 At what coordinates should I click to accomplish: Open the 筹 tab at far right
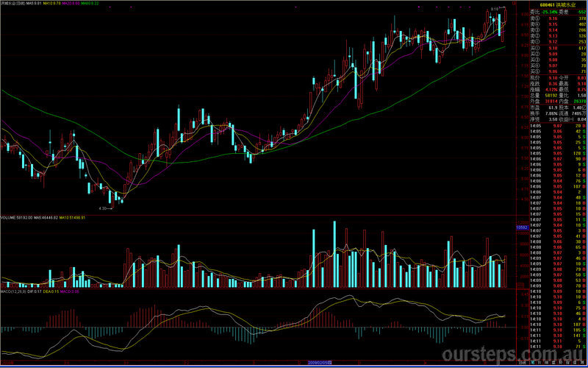coord(583,364)
